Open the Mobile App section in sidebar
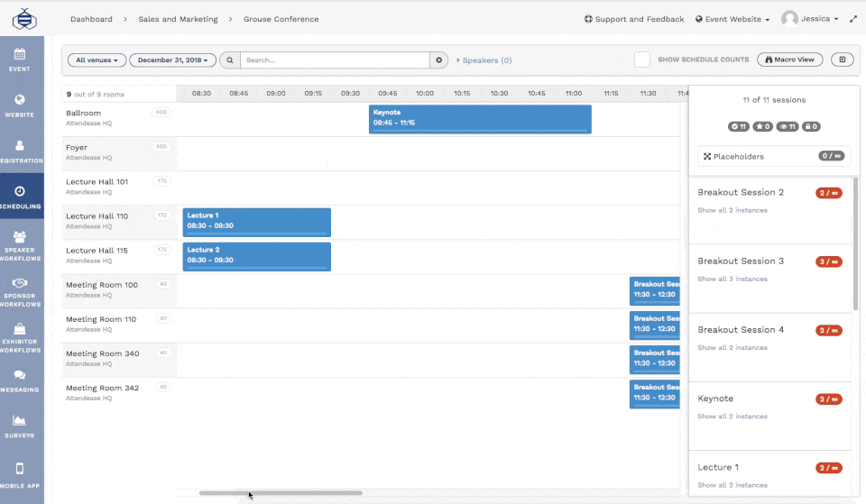Image resolution: width=866 pixels, height=504 pixels. click(x=20, y=475)
